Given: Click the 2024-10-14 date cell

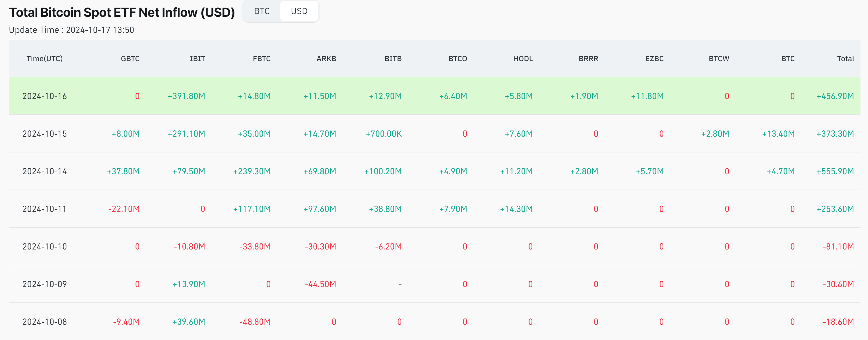Looking at the screenshot, I should (x=45, y=171).
